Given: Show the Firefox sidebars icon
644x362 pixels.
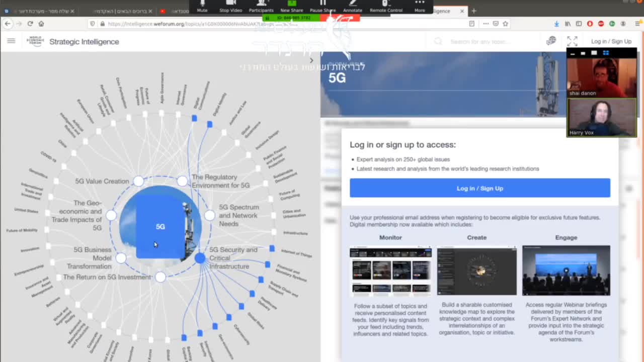Looking at the screenshot, I should 579,24.
